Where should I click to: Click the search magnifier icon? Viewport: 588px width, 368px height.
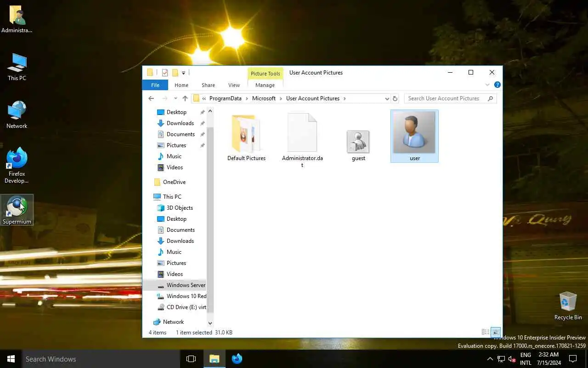pos(491,98)
